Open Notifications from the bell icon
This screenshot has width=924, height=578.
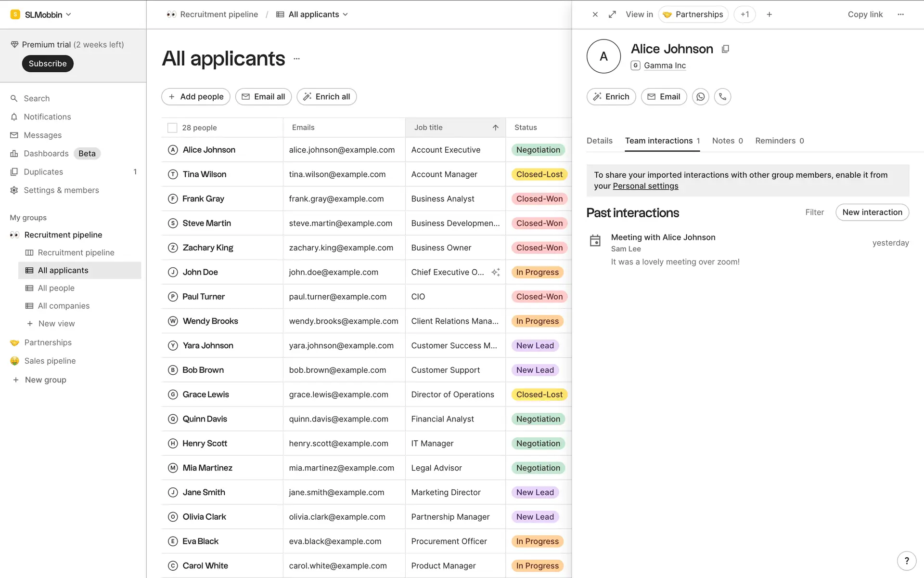click(x=14, y=117)
